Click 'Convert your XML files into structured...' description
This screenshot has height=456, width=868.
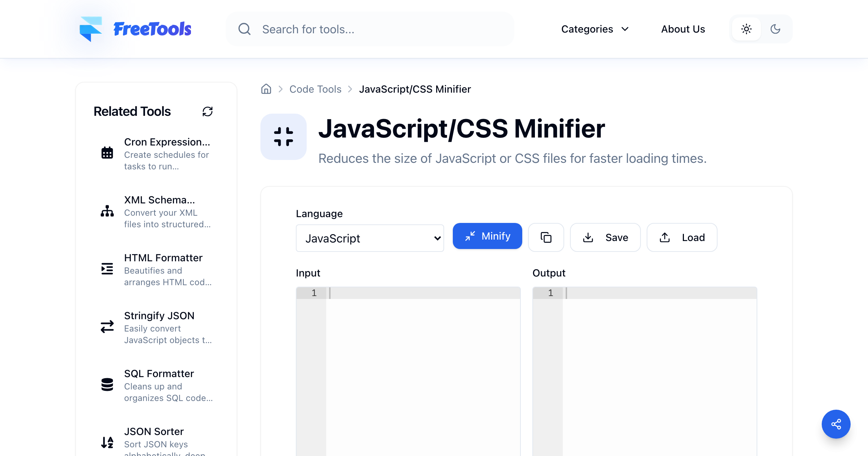(167, 219)
